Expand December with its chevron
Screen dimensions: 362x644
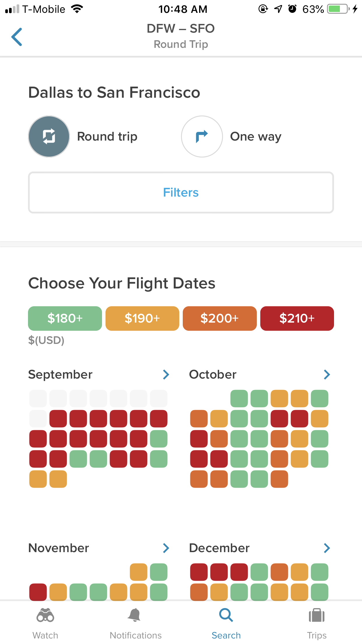pos(327,548)
